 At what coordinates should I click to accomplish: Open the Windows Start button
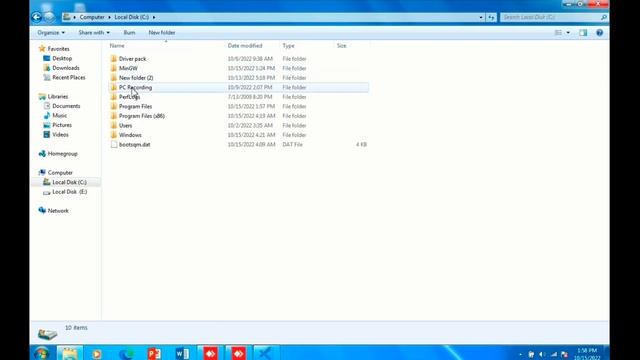click(42, 353)
